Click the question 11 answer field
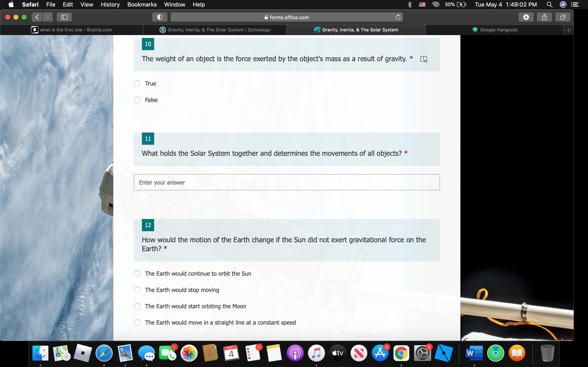This screenshot has height=367, width=588. (x=286, y=182)
